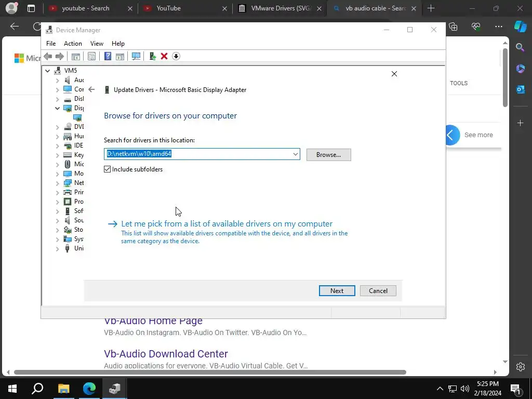The image size is (532, 399).
Task: Open the Vb-Audio Home Page result link
Action: pos(153,321)
